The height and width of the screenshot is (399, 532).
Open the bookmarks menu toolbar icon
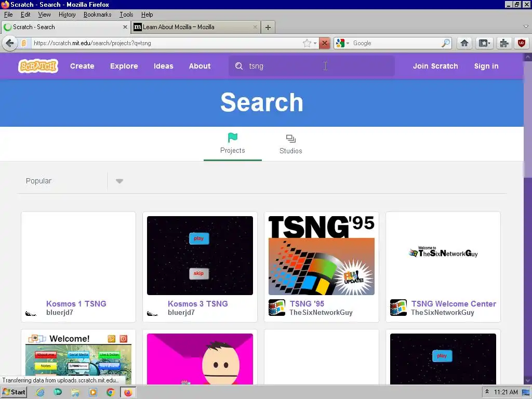coord(484,43)
